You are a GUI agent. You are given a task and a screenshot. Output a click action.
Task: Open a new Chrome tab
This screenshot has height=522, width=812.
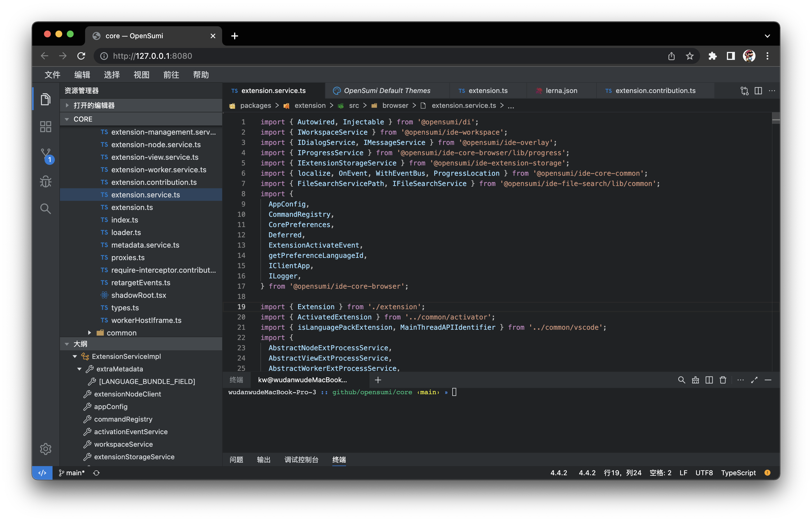(234, 36)
